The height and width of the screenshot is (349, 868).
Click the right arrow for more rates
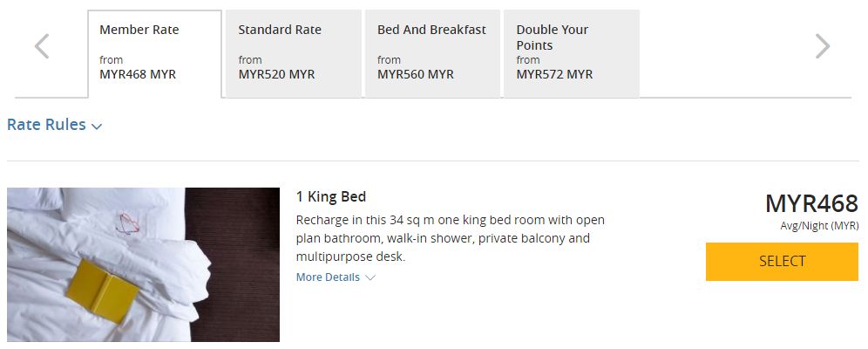coord(822,46)
